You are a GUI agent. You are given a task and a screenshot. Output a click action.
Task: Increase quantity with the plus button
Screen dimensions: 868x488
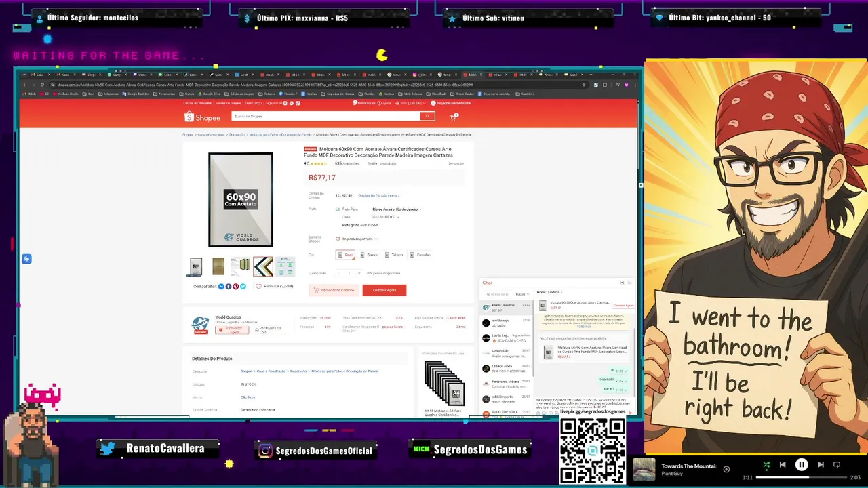tap(359, 273)
